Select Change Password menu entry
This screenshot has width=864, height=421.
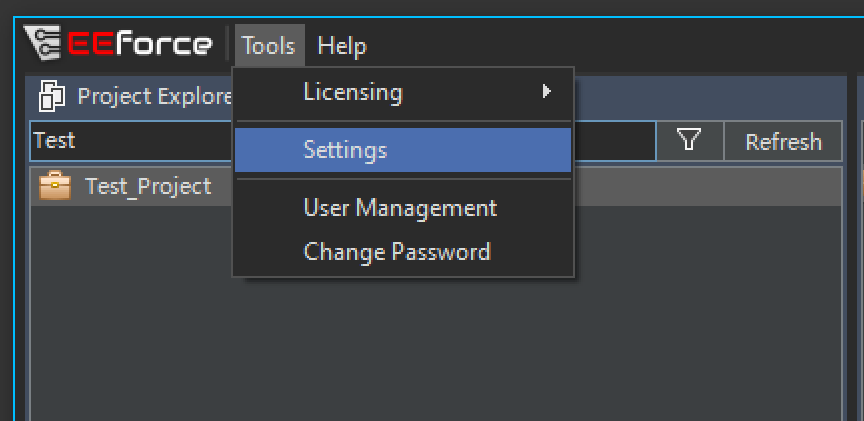click(403, 252)
